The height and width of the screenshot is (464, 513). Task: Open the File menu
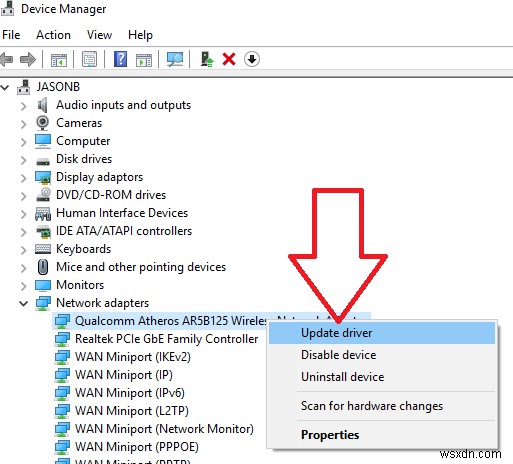[11, 35]
